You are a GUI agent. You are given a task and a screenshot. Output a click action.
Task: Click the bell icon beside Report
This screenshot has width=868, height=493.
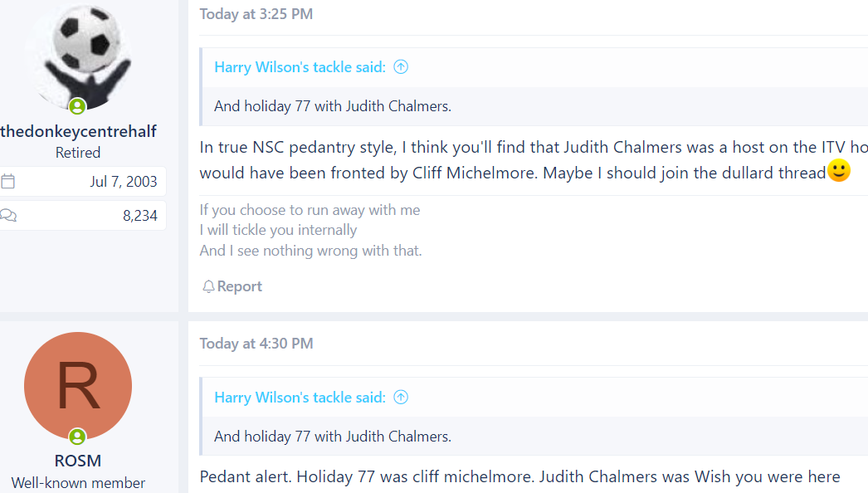pyautogui.click(x=208, y=286)
